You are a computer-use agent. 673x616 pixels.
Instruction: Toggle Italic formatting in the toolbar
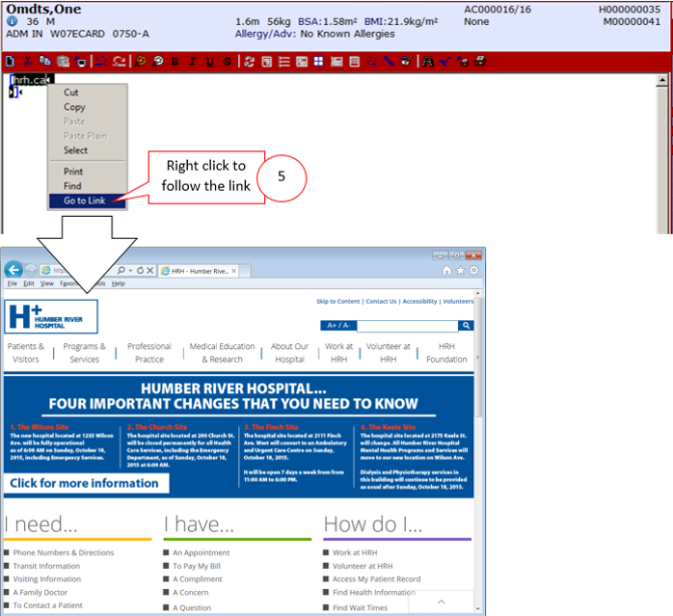point(192,62)
